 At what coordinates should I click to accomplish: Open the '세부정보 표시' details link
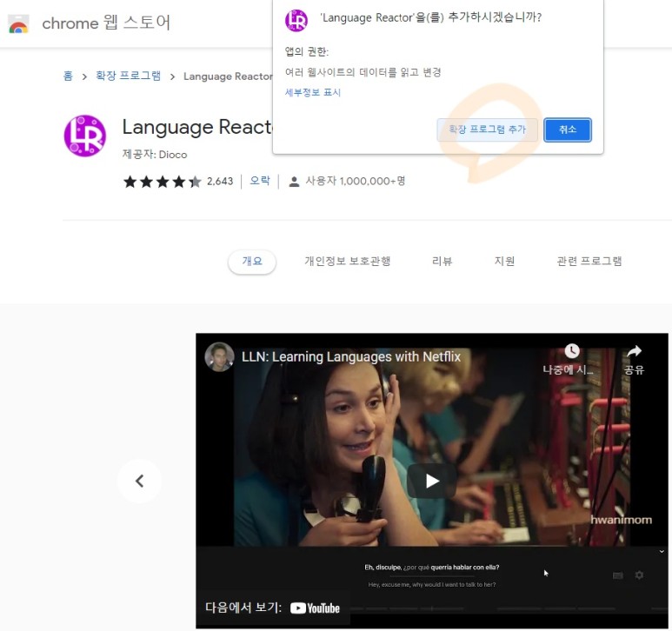(x=312, y=92)
